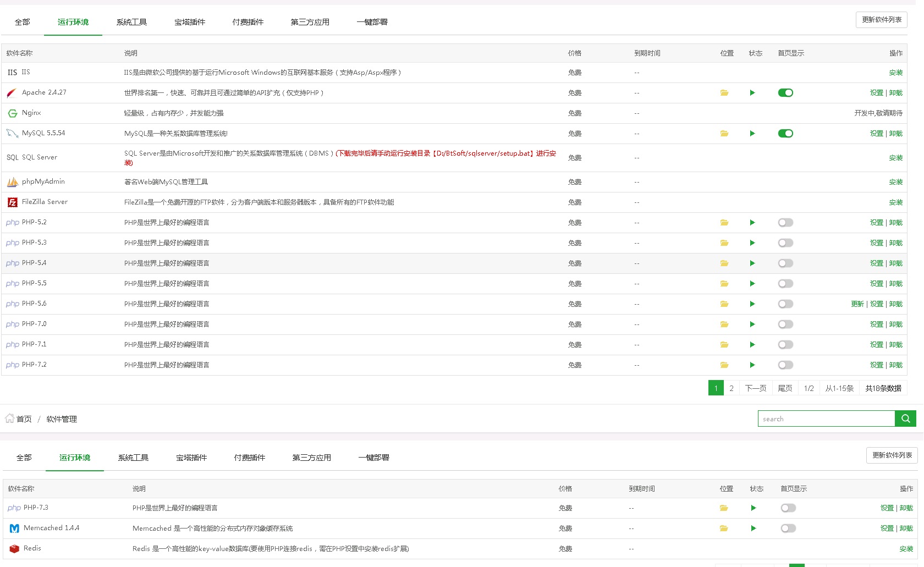Switch to 系统工具 tab in upper panel
924x567 pixels.
[x=131, y=22]
